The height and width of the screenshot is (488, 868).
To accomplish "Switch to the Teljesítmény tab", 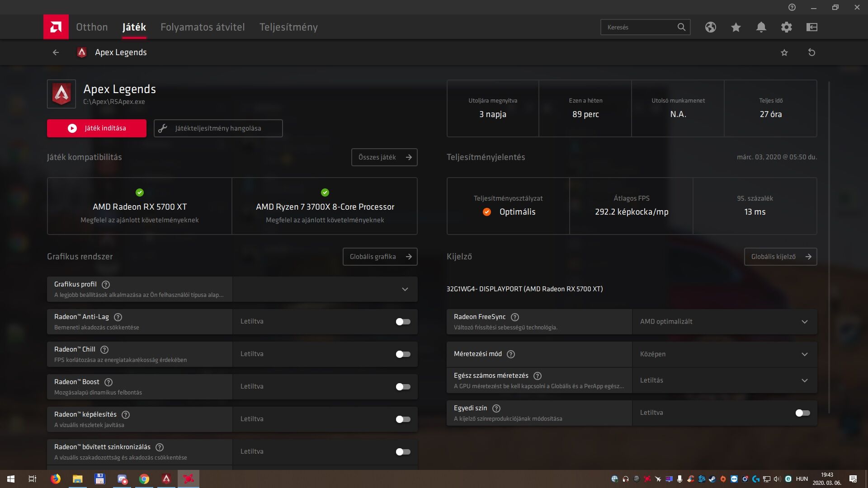I will click(x=288, y=27).
